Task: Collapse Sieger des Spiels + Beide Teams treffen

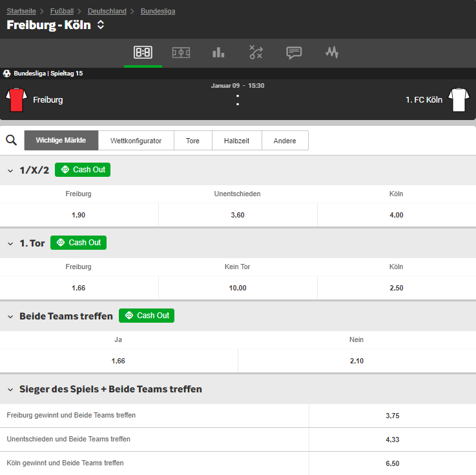Action: (10, 389)
